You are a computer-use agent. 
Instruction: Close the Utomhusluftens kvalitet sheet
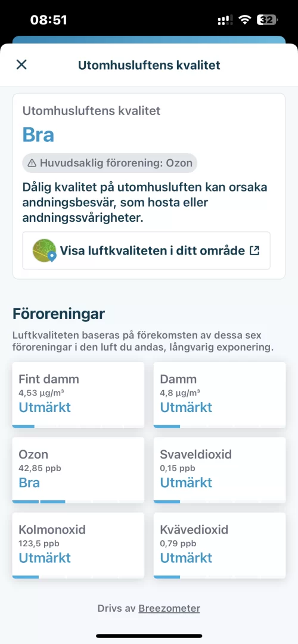pyautogui.click(x=21, y=64)
